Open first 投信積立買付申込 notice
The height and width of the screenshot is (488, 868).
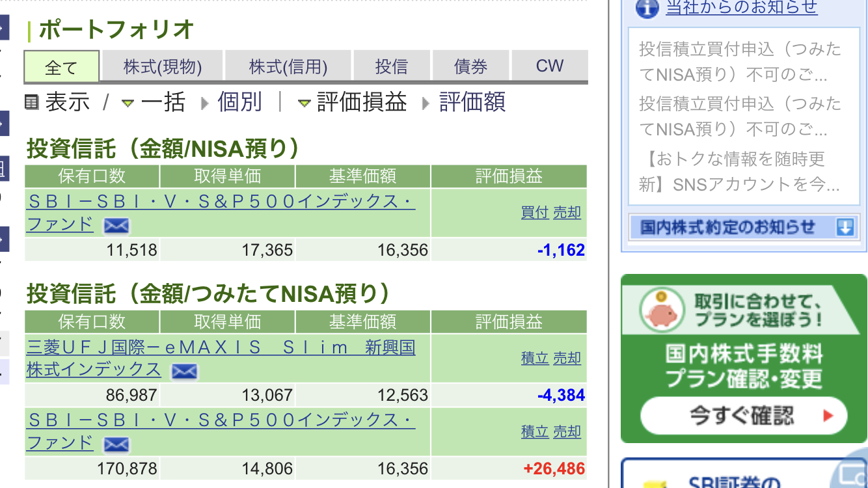coord(740,62)
